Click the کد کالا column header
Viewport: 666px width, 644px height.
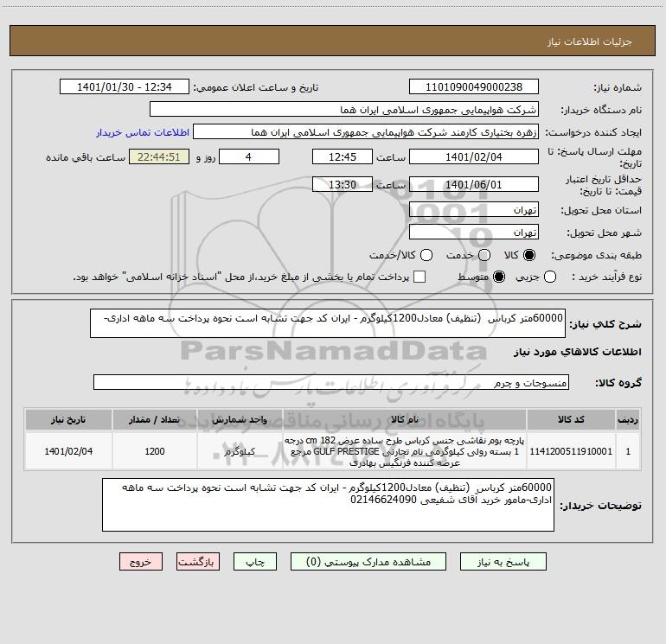[571, 419]
